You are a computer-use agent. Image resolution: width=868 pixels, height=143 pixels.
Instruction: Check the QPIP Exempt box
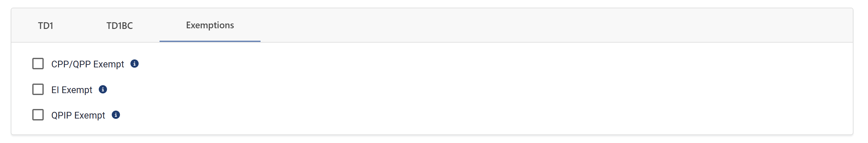38,115
